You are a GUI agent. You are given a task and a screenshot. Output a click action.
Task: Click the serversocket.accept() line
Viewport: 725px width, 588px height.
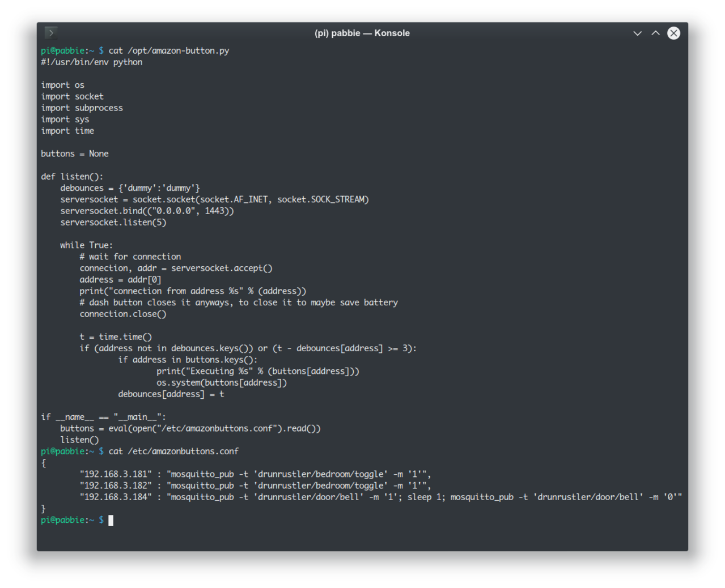tap(176, 269)
